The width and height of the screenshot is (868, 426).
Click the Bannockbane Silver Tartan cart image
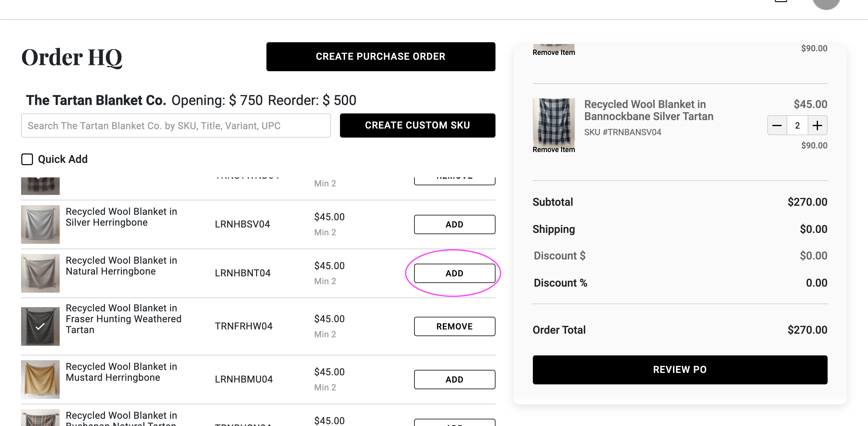click(x=554, y=121)
